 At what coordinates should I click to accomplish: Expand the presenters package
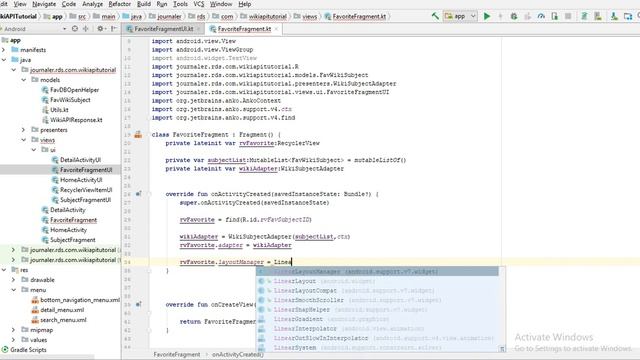click(24, 130)
